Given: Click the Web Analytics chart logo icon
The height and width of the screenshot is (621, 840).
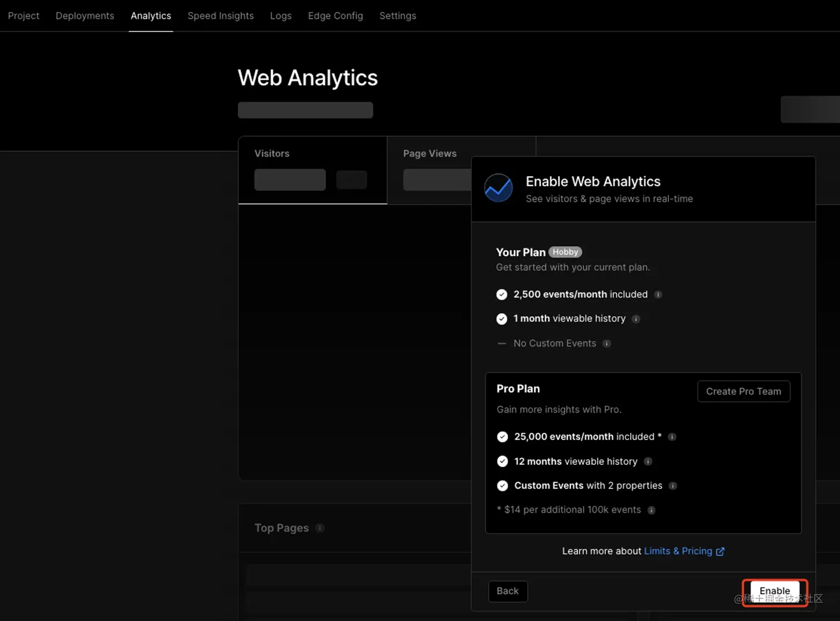Looking at the screenshot, I should pos(498,188).
